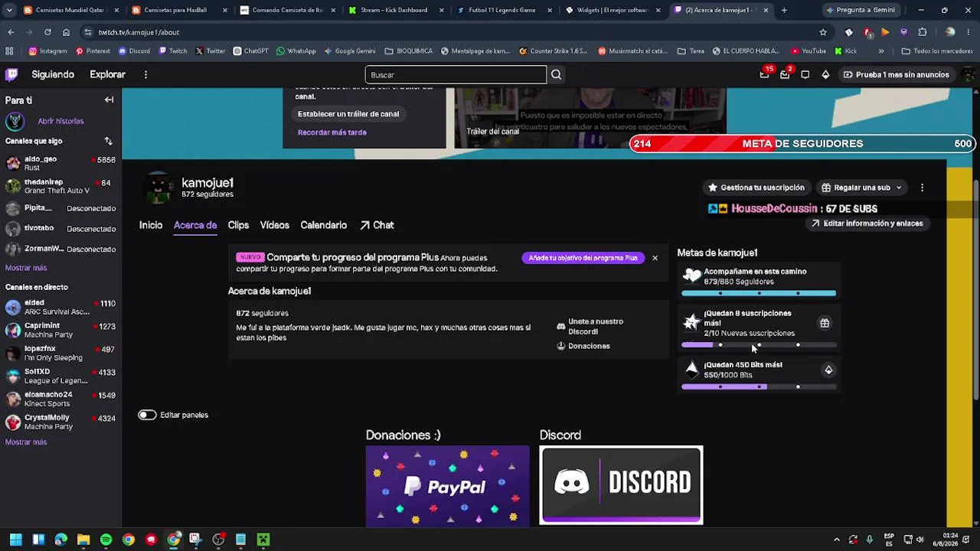The width and height of the screenshot is (980, 551).
Task: Open Explorar in the top navigation
Action: point(107,74)
